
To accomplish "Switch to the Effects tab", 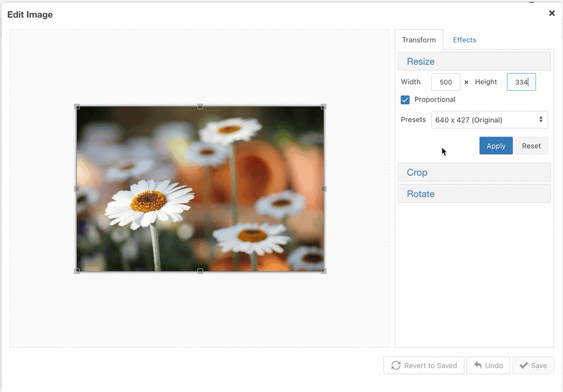I will click(x=464, y=40).
